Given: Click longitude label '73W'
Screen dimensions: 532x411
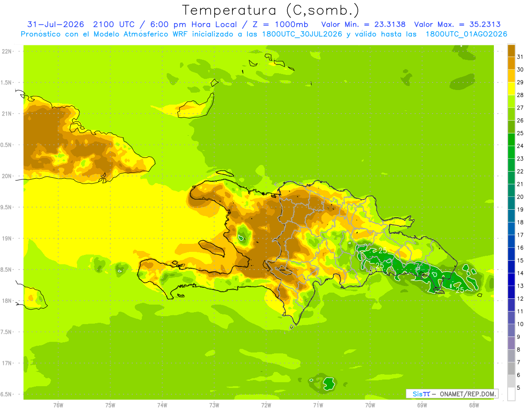Looking at the screenshot, I should pos(214,405).
